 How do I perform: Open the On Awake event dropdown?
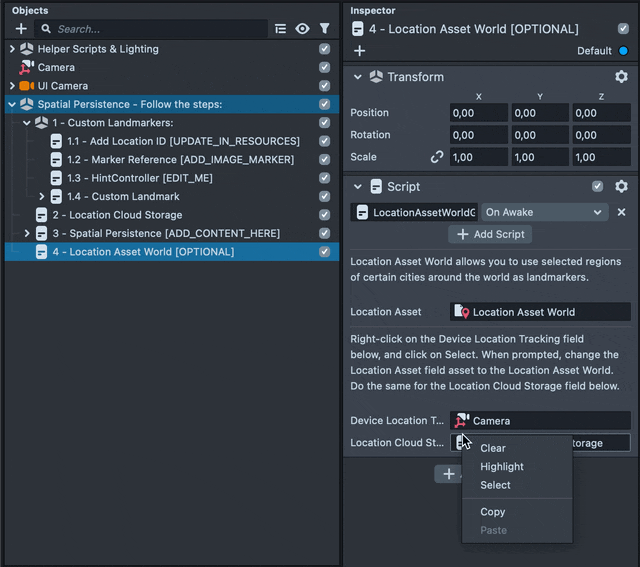(544, 212)
